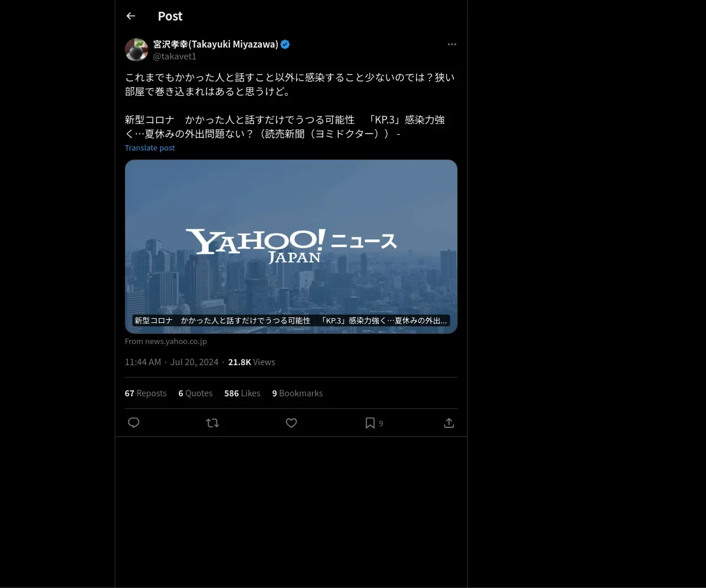
Task: Open 宮沢孝幸(Takayuki Miyazawa) display name link
Action: 215,44
